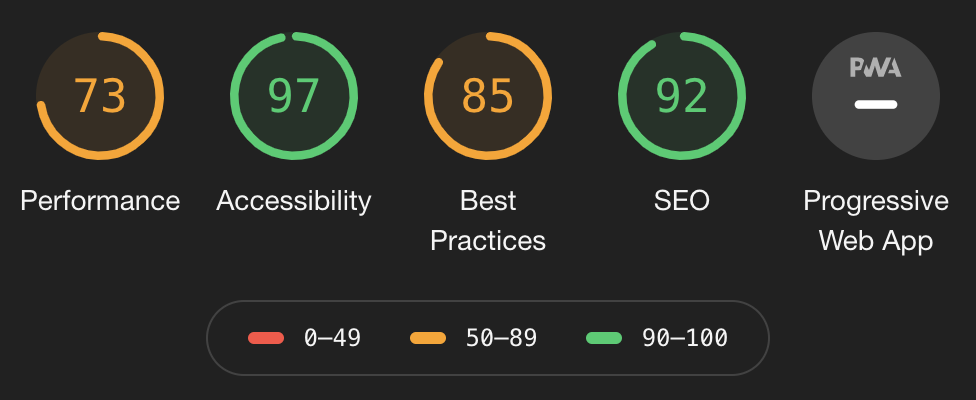Click the orange legend swatch
Viewport: 976px width, 400px height.
(x=428, y=338)
